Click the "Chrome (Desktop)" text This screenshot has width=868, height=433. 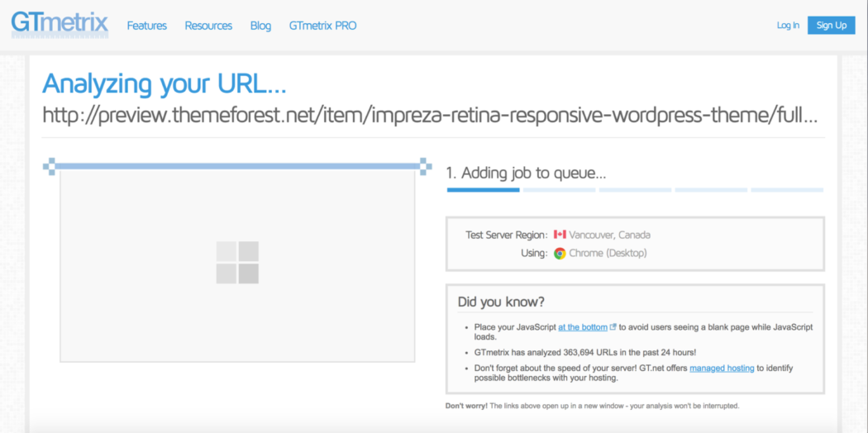point(608,254)
